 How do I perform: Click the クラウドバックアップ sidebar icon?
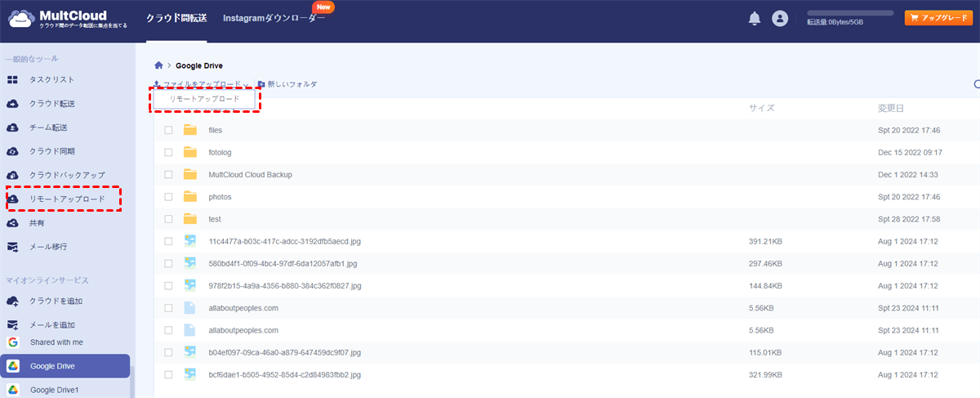point(12,175)
